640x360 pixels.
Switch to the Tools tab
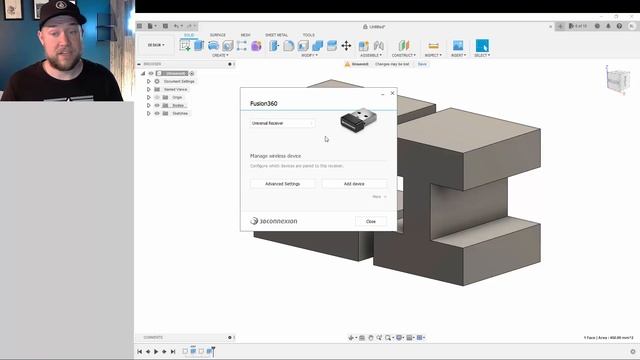[309, 35]
